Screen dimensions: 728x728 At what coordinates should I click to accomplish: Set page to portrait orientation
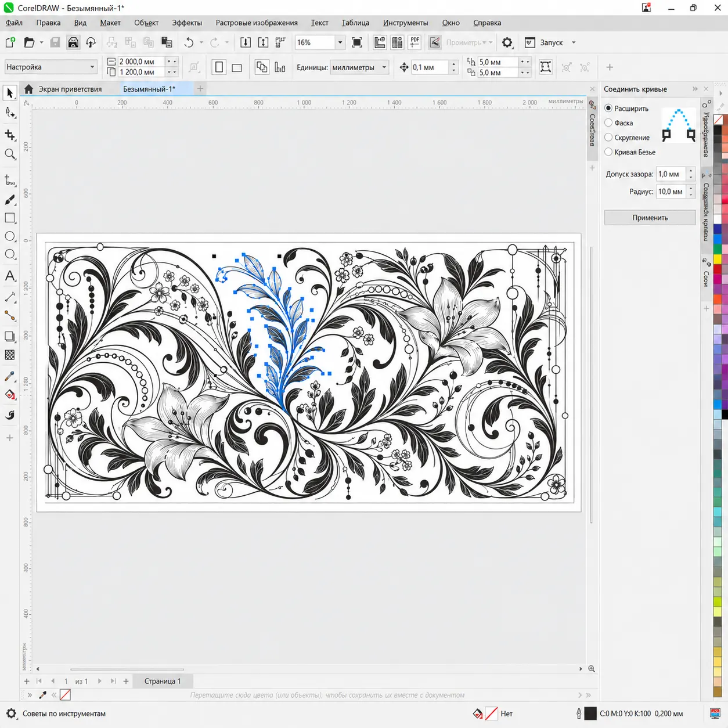[x=219, y=67]
